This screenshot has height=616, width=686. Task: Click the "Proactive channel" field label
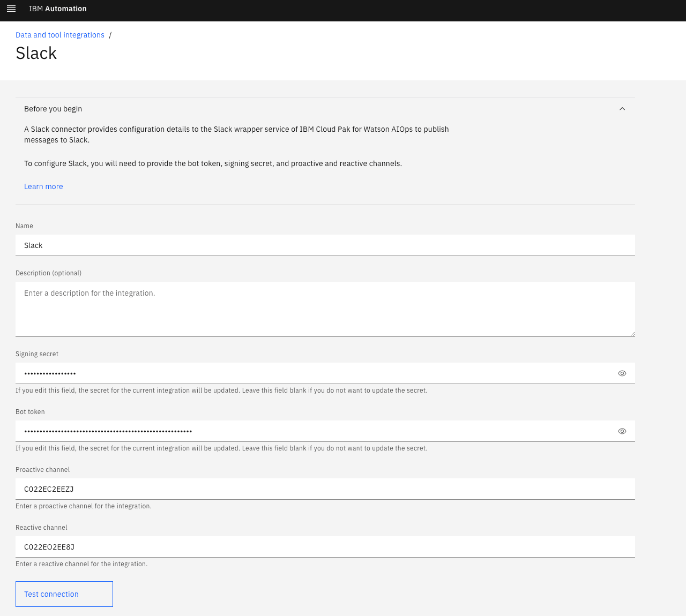[43, 470]
